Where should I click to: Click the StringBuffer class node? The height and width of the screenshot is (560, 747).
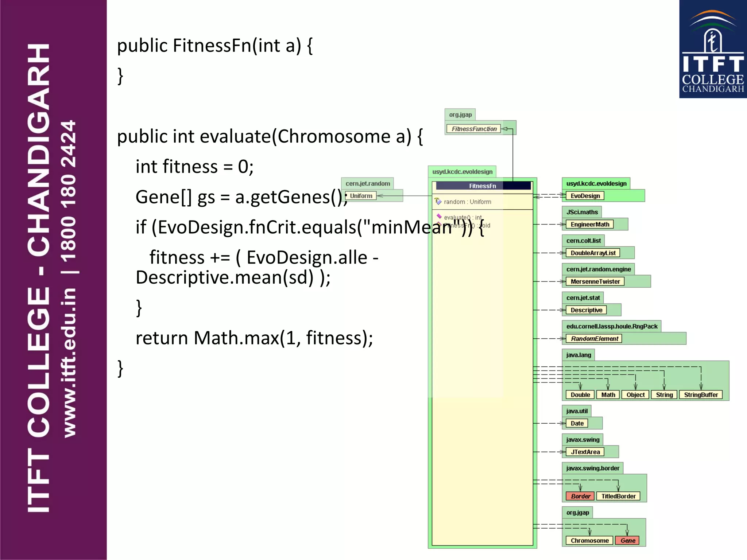[701, 395]
